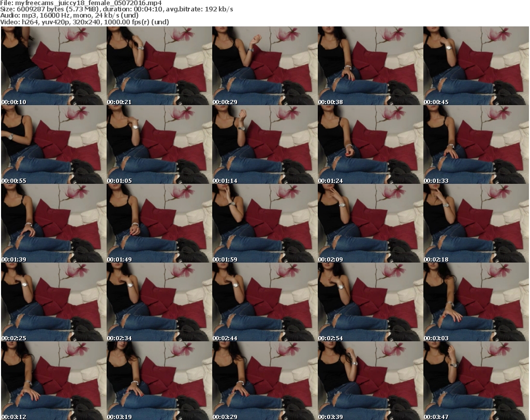The image size is (530, 420).
Task: Click the duration value 00:04:10
Action: coord(149,9)
